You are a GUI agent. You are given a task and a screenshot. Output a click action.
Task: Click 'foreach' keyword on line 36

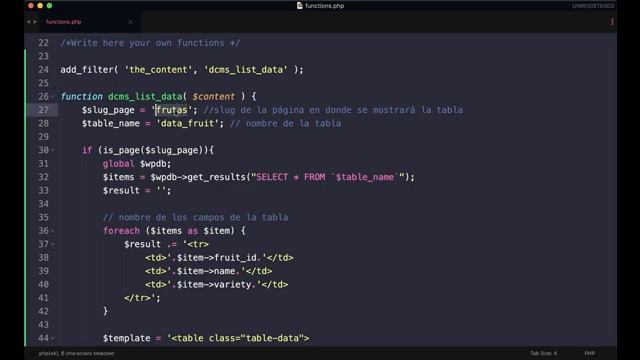[121, 231]
